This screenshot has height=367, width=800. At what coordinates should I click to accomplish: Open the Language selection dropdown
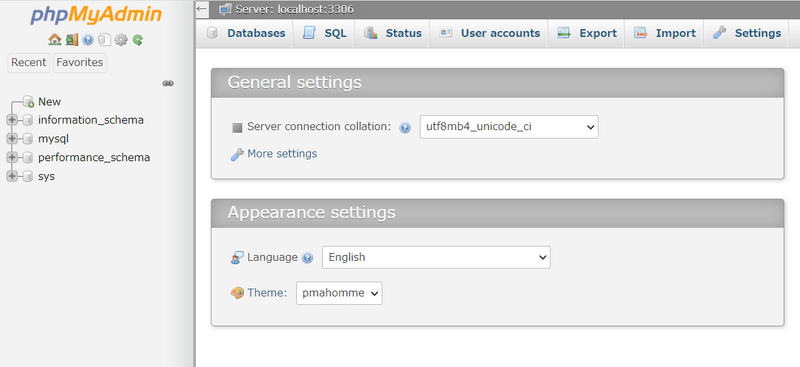(x=436, y=257)
